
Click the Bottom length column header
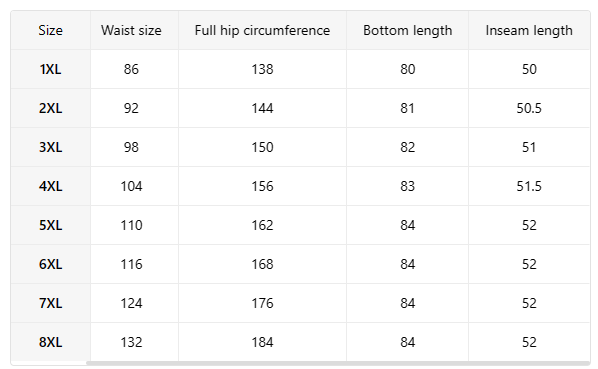(407, 30)
